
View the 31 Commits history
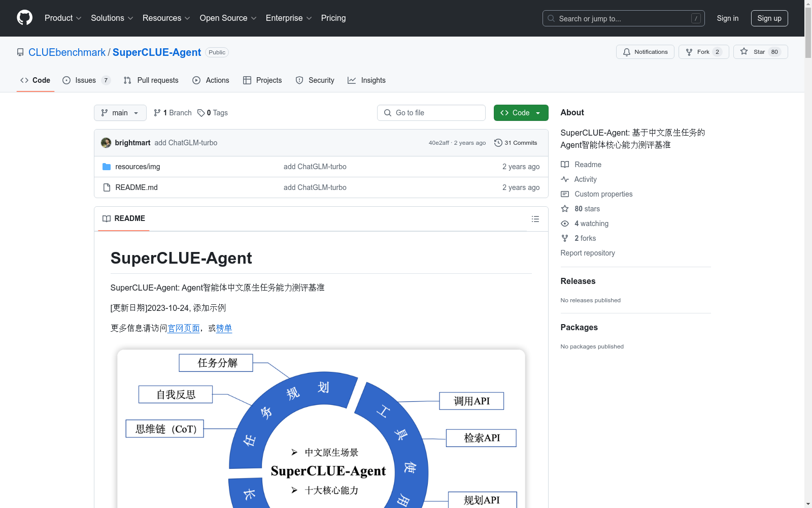(516, 143)
